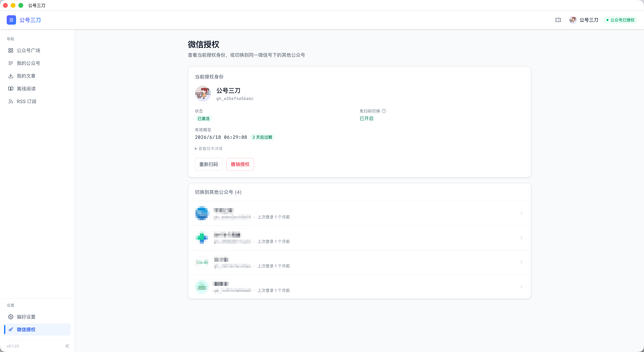Click the 公号三刀 app logo icon
This screenshot has height=352, width=644.
11,20
